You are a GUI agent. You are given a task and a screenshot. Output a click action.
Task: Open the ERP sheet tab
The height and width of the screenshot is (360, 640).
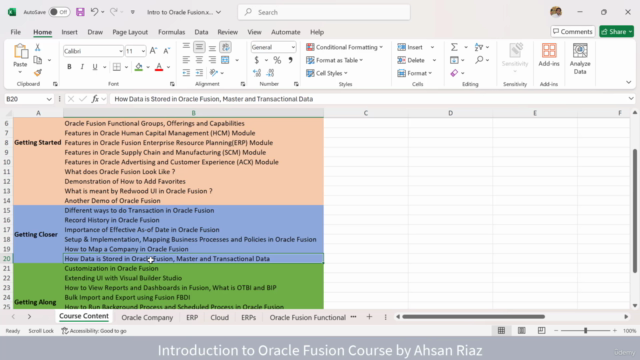tap(192, 317)
